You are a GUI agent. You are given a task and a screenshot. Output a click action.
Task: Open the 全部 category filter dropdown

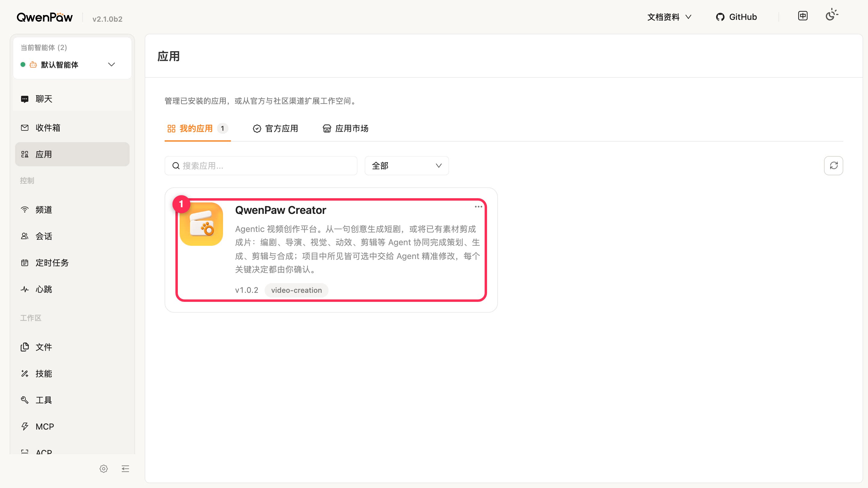[x=407, y=166]
